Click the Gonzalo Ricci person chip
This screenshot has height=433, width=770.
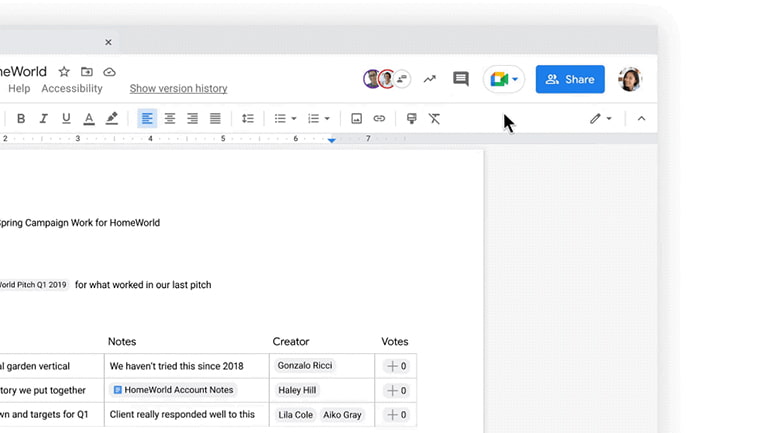coord(305,365)
